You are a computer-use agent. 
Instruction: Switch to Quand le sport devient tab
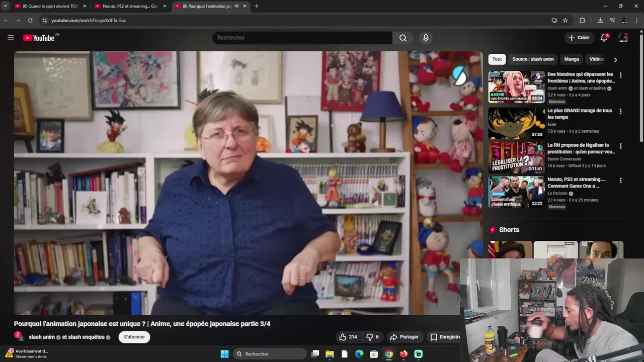click(50, 6)
